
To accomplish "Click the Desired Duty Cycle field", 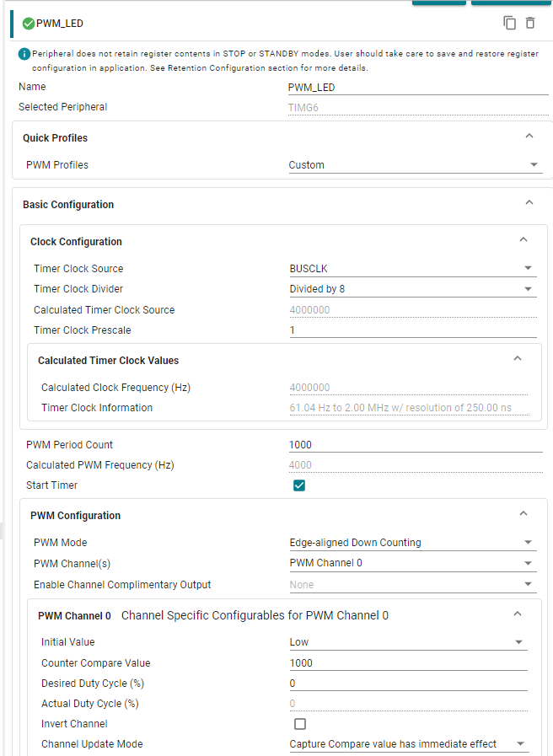I will (x=408, y=684).
